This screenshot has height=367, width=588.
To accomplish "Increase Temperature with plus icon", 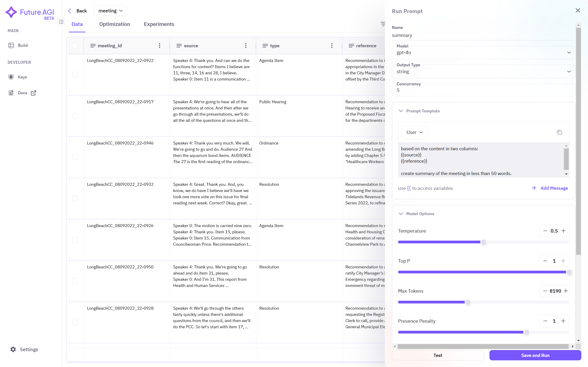I will pos(563,231).
